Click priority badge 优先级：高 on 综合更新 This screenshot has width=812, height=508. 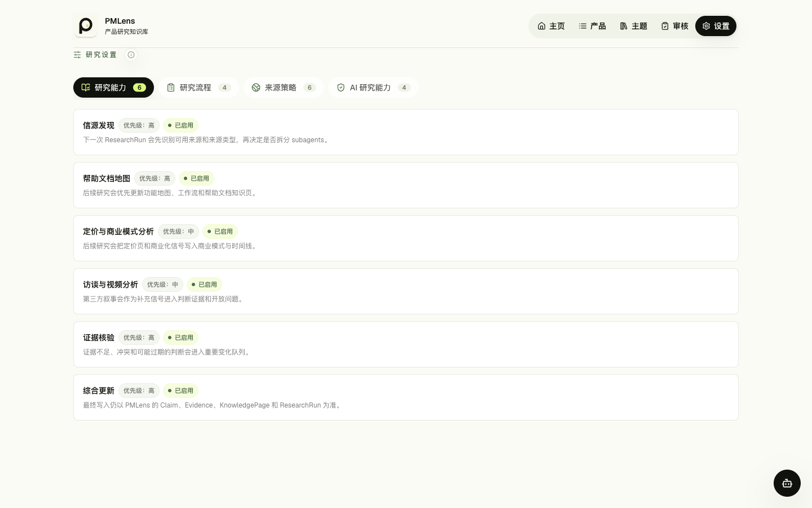click(x=139, y=391)
